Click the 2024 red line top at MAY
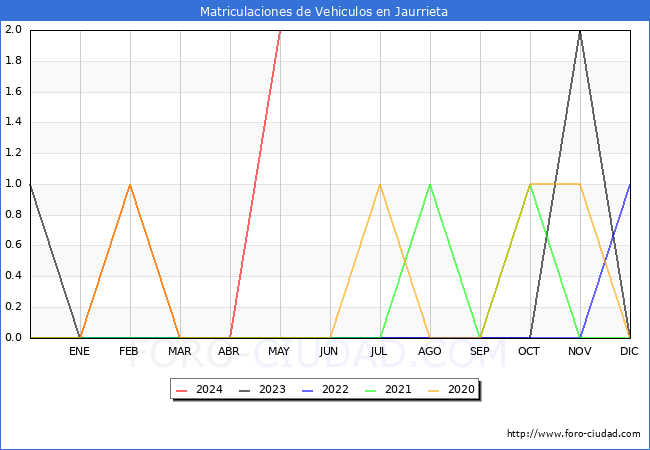The image size is (650, 450). [x=280, y=31]
